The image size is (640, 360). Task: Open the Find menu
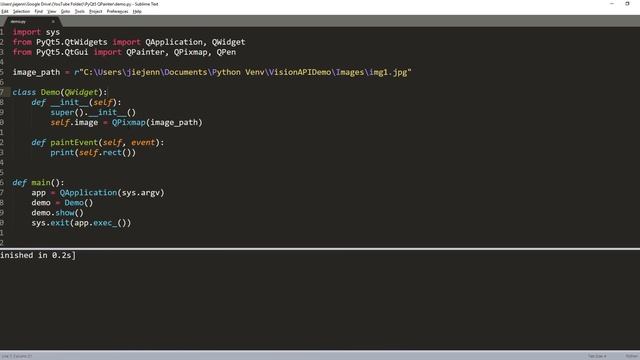pyautogui.click(x=38, y=11)
